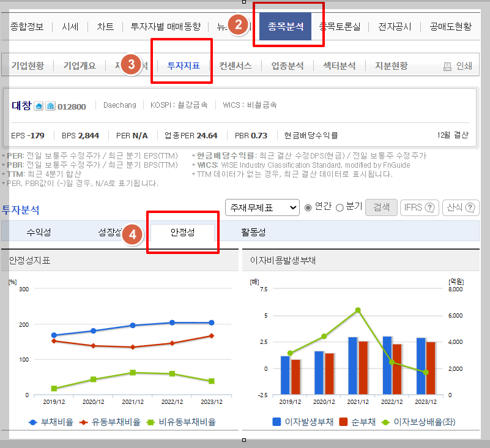Click the 현금배당수익률 label
This screenshot has height=448, width=490.
point(311,136)
